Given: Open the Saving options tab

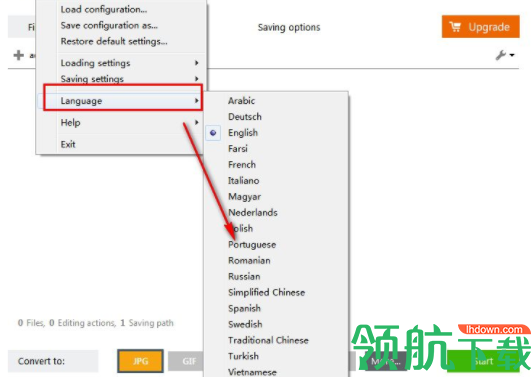Looking at the screenshot, I should 289,27.
